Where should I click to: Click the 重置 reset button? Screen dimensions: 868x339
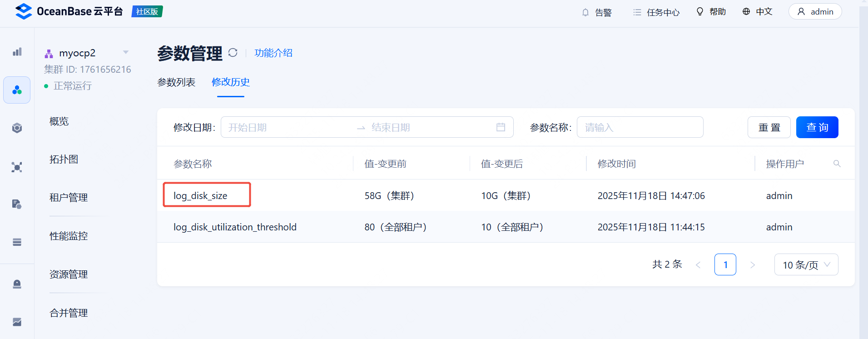tap(769, 127)
